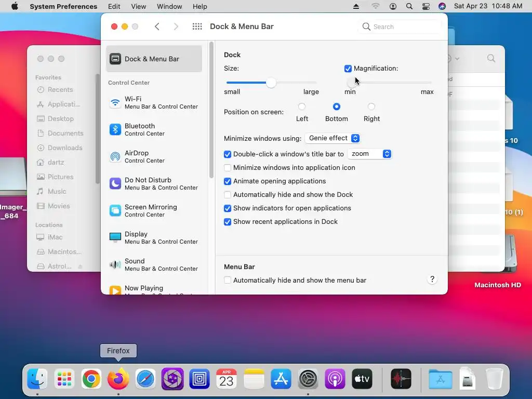Select Bottom Dock position radio
The height and width of the screenshot is (399, 532).
336,107
